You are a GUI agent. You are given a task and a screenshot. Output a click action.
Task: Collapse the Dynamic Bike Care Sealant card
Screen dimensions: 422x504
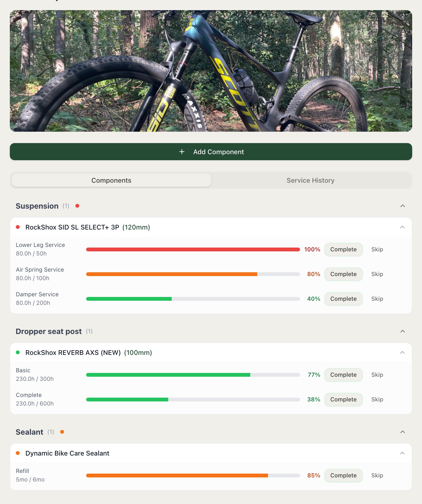pos(402,453)
